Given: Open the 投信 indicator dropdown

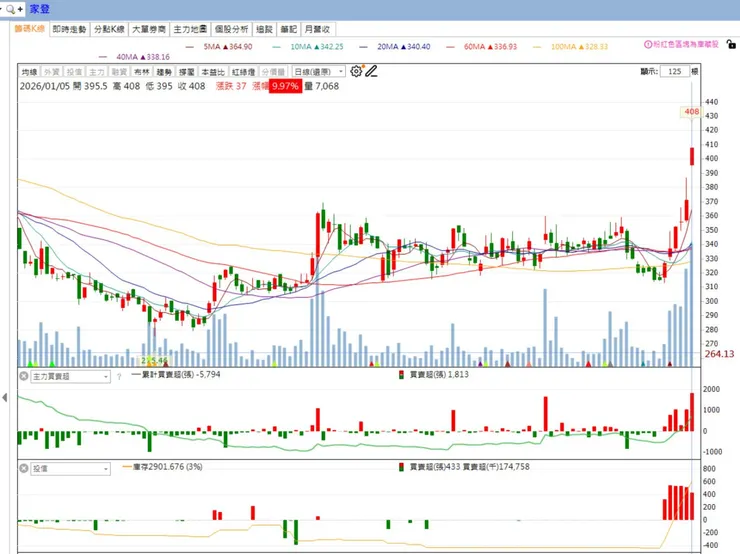Looking at the screenshot, I should pos(70,469).
